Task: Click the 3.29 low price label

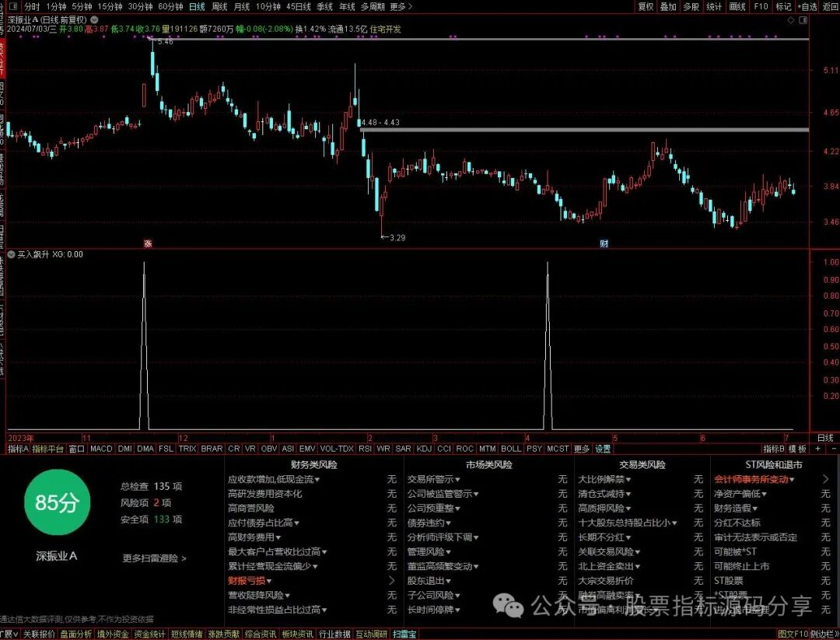Action: (397, 238)
